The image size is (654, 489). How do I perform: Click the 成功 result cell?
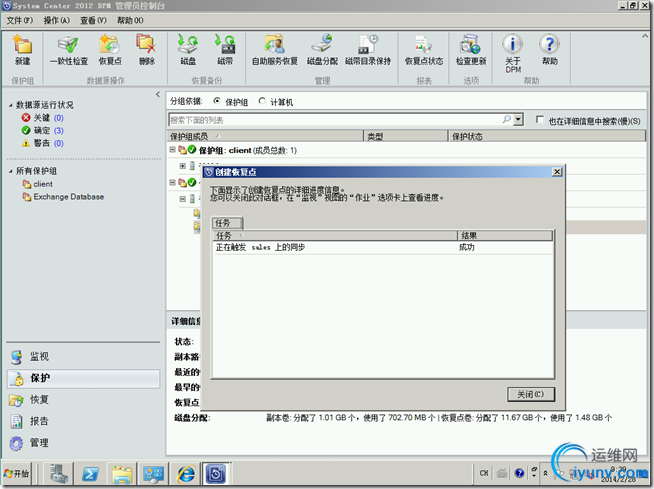(x=467, y=247)
